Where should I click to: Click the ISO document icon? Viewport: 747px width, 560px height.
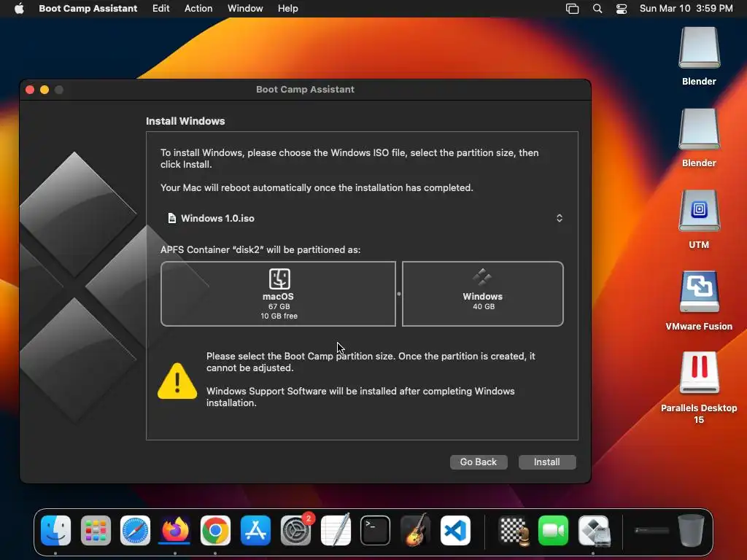(171, 218)
